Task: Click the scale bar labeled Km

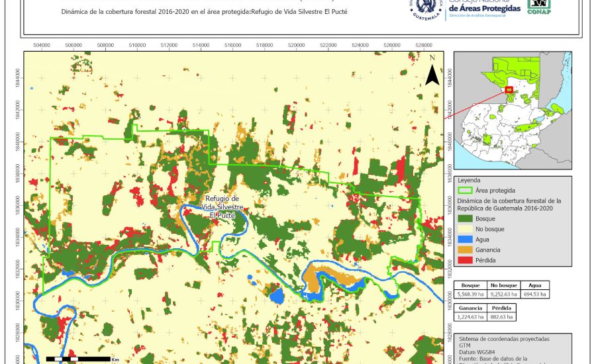Action: [x=78, y=359]
